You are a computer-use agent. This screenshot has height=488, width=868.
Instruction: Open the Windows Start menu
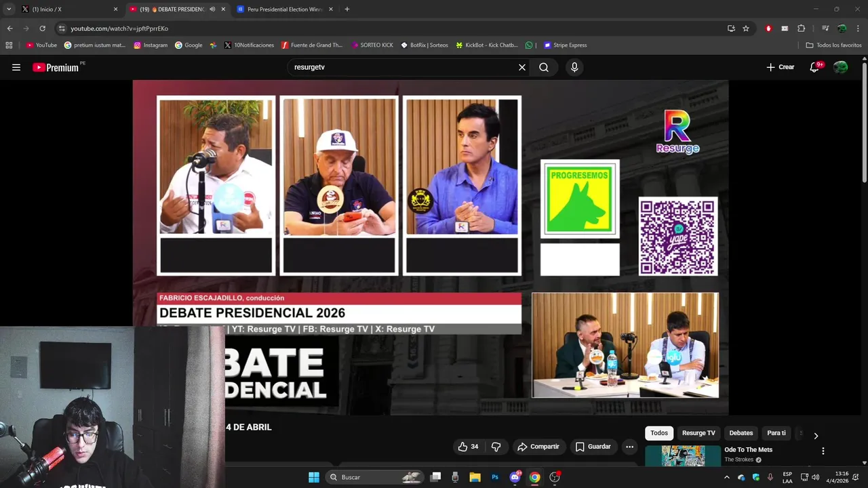click(x=314, y=477)
